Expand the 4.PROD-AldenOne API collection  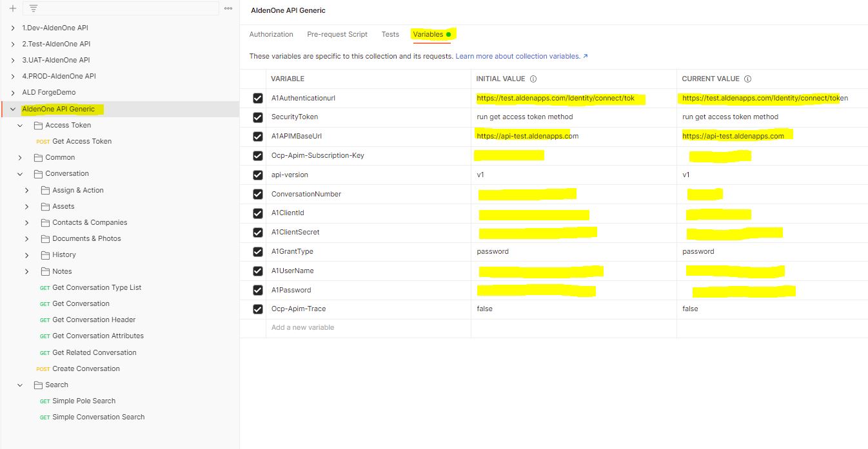(x=13, y=76)
